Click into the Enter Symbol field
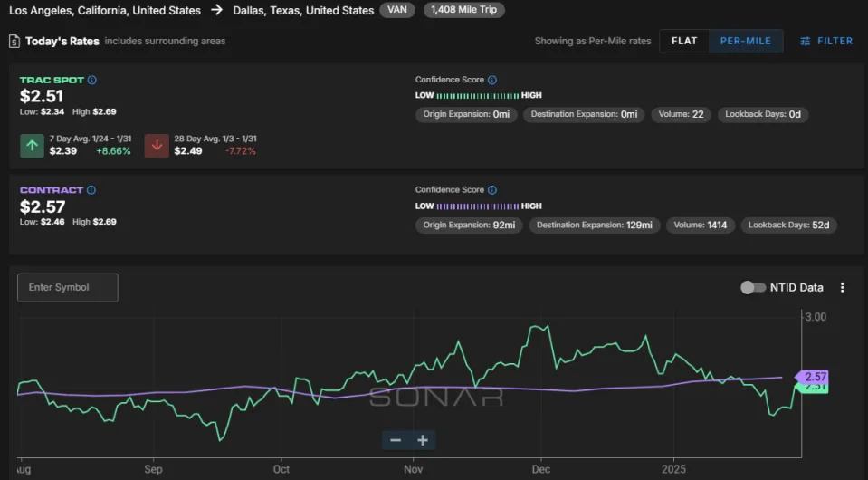This screenshot has width=868, height=480. [68, 287]
